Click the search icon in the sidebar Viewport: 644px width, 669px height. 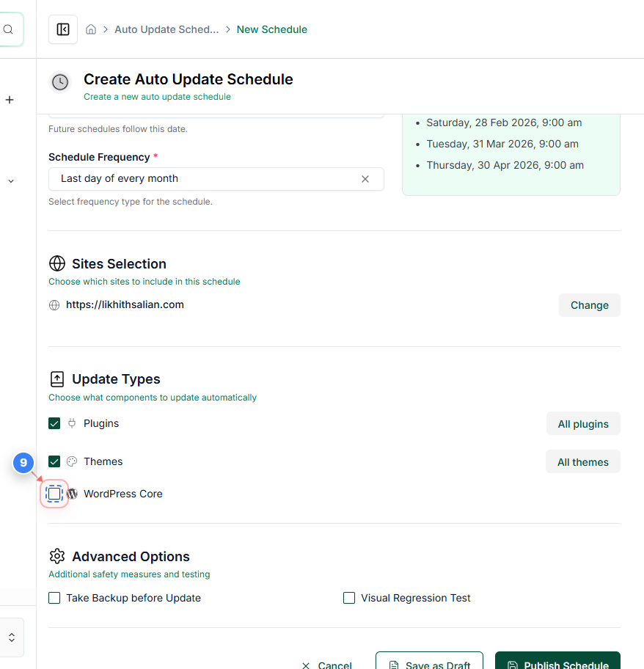(7, 29)
